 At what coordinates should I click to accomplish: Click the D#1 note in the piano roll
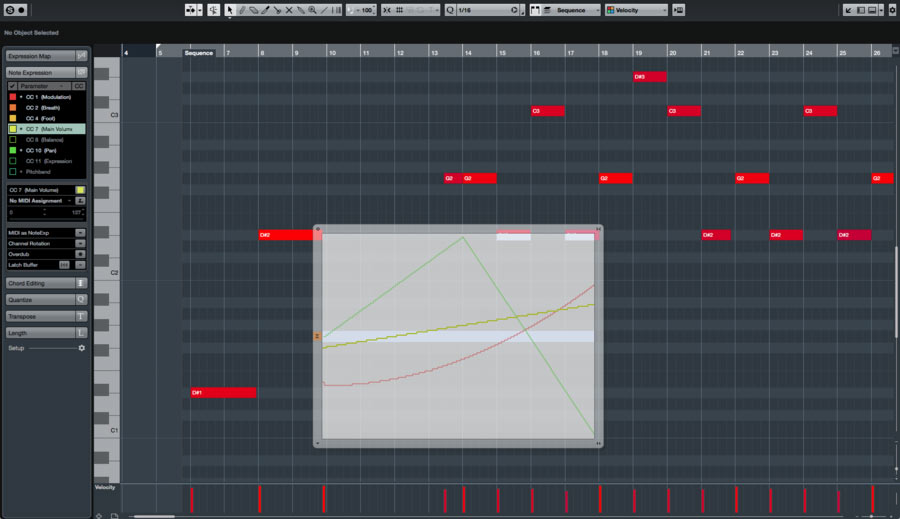pos(223,393)
